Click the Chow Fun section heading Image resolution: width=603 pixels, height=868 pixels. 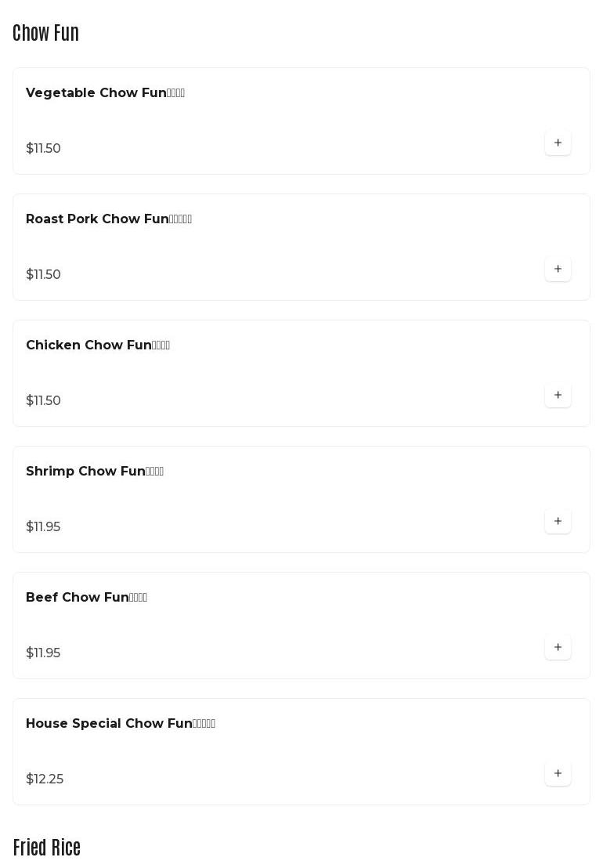point(45,33)
